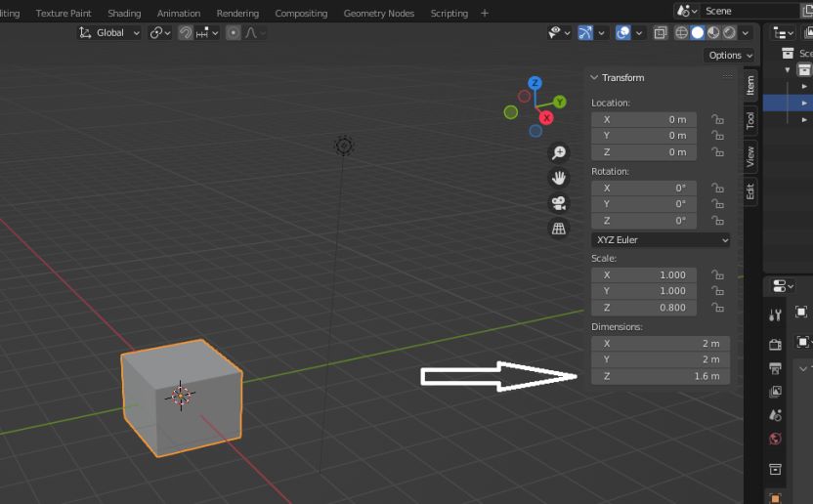
Task: Open the World properties globe icon
Action: [776, 439]
